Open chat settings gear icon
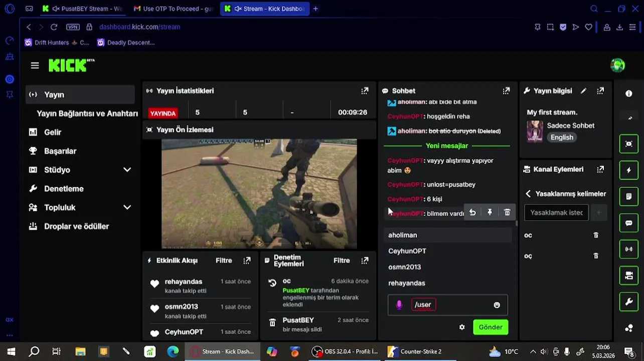 pyautogui.click(x=462, y=327)
